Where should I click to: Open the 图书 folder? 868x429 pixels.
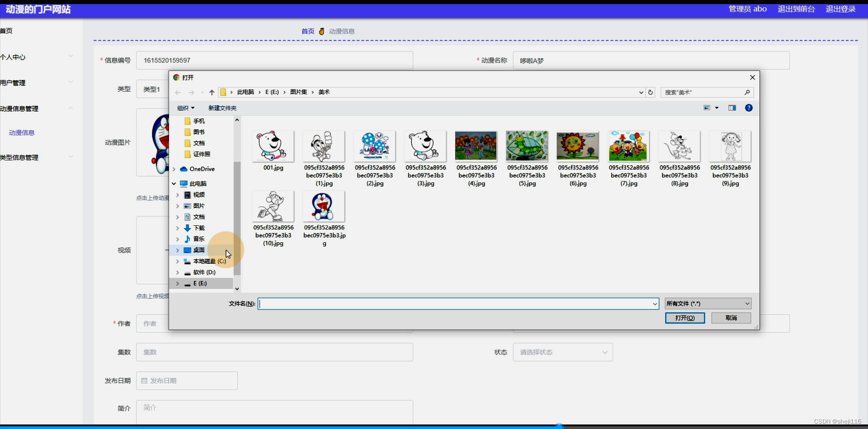(198, 132)
